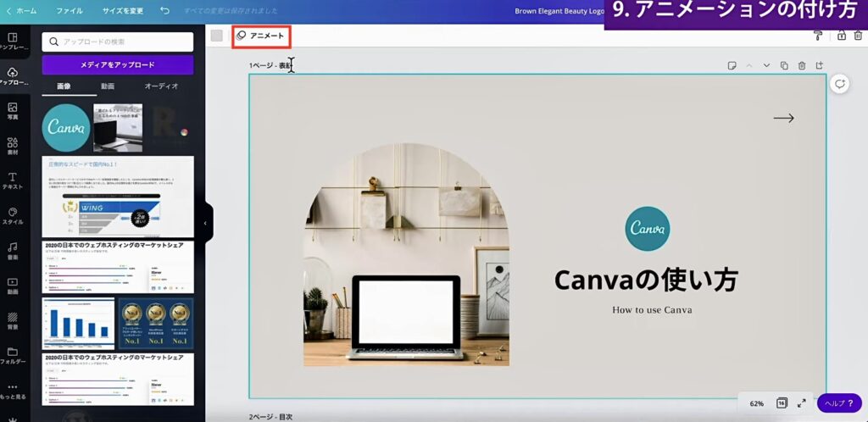
Task: Duplicate page 1 using the copy icon
Action: [x=784, y=66]
